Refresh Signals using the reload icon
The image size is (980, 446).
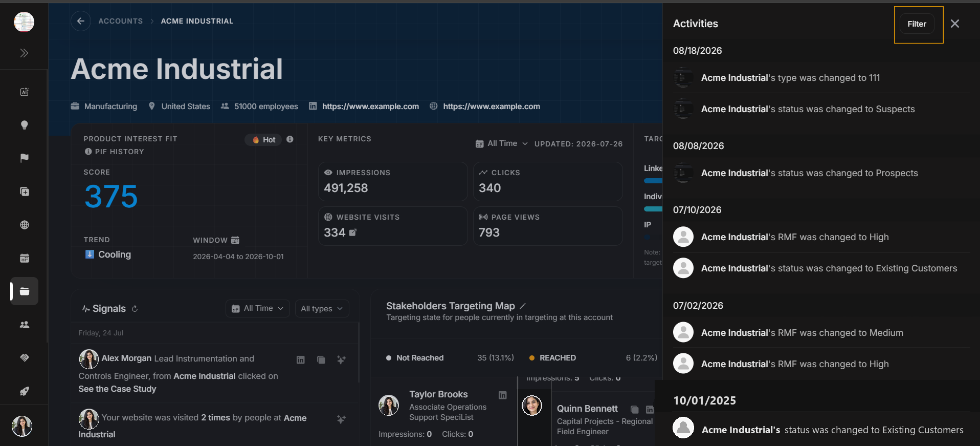[135, 309]
